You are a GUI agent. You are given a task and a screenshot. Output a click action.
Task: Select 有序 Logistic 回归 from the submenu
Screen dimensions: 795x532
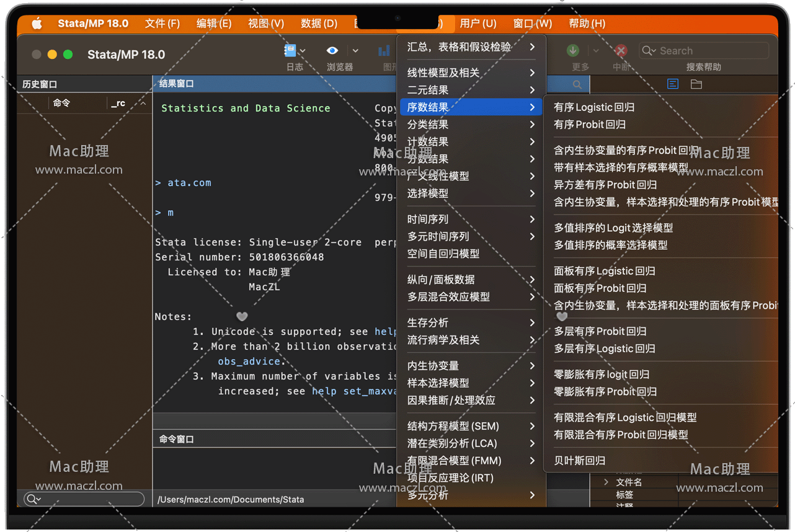(593, 107)
